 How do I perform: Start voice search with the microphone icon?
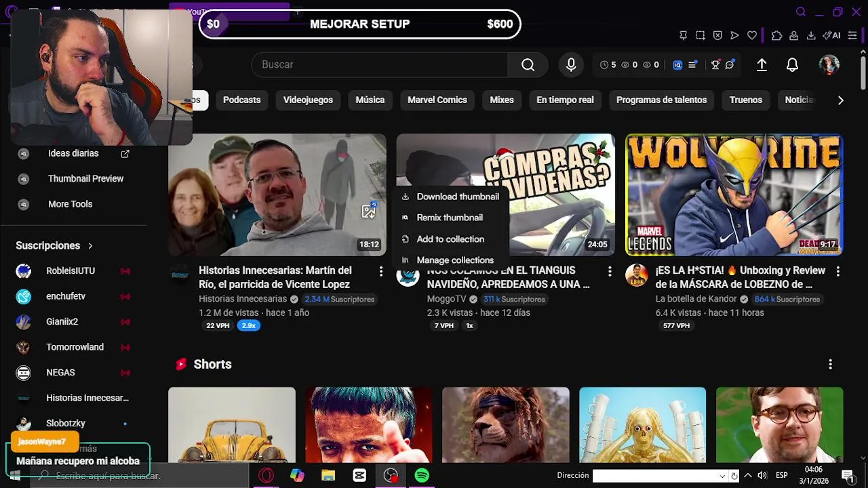pyautogui.click(x=571, y=64)
